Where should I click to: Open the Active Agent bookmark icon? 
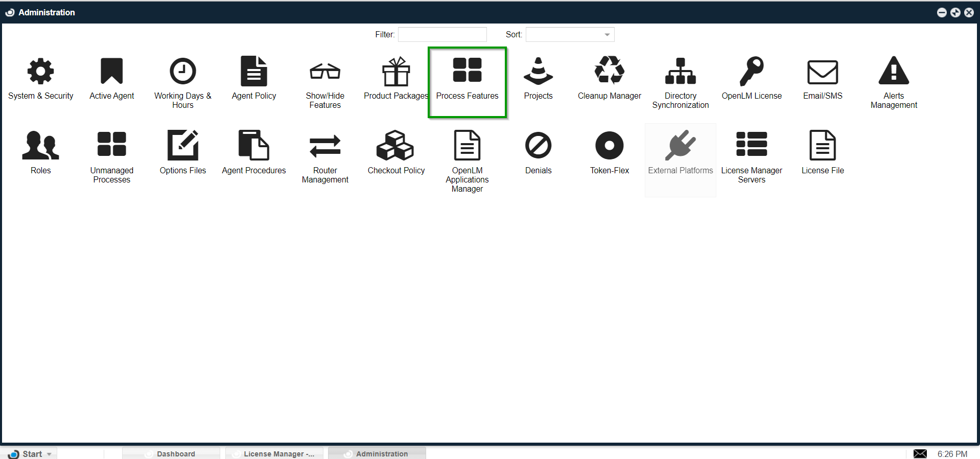(x=111, y=71)
